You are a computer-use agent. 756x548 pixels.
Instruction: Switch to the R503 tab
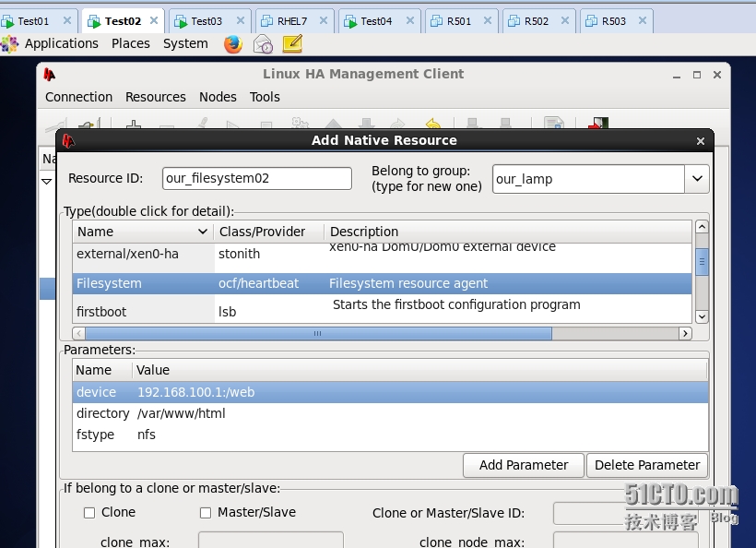614,21
